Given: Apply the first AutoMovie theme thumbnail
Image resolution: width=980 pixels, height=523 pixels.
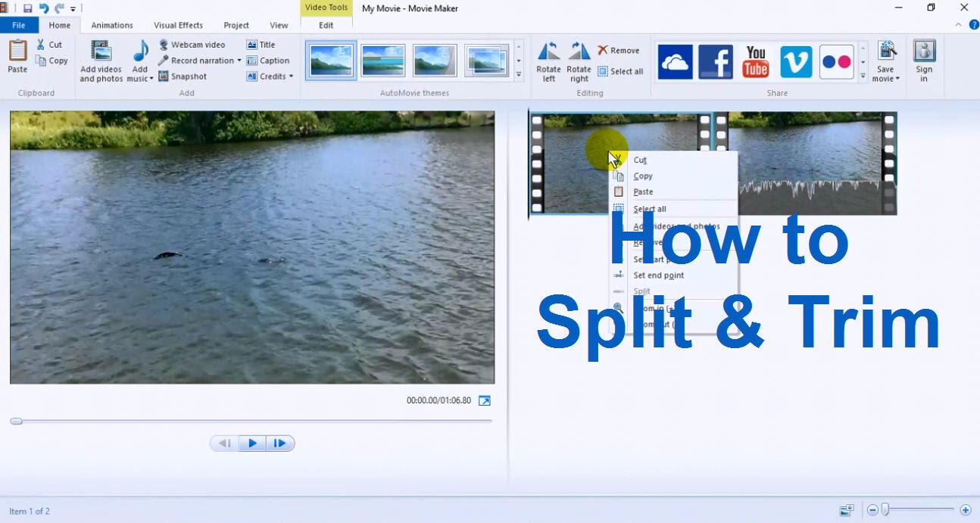Looking at the screenshot, I should coord(331,61).
